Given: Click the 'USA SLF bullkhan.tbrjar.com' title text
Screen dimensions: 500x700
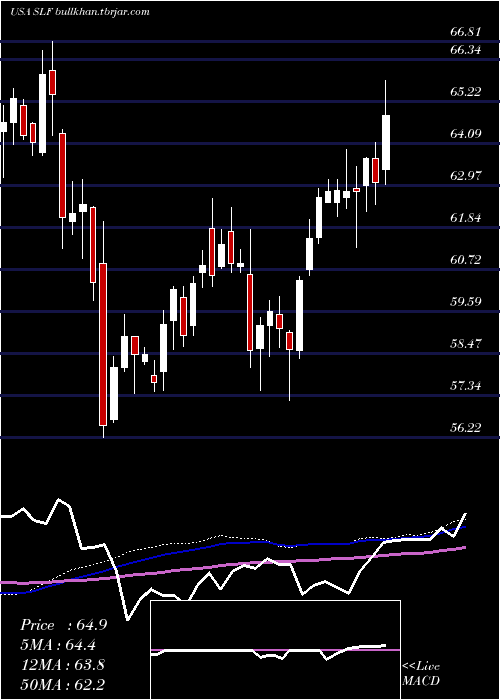Looking at the screenshot, I should coord(80,12).
